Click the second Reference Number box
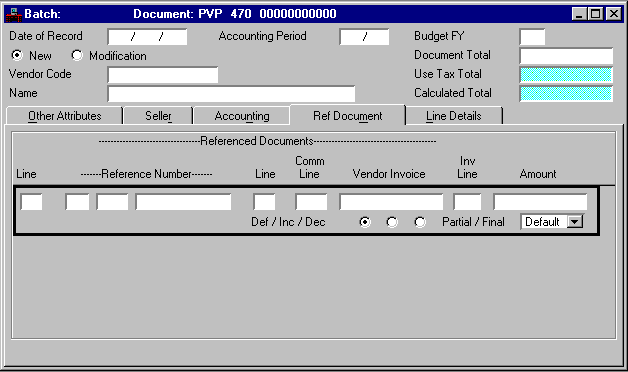 [x=112, y=202]
